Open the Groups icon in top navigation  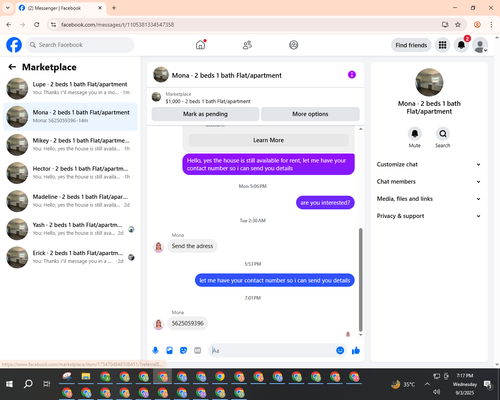(x=294, y=45)
